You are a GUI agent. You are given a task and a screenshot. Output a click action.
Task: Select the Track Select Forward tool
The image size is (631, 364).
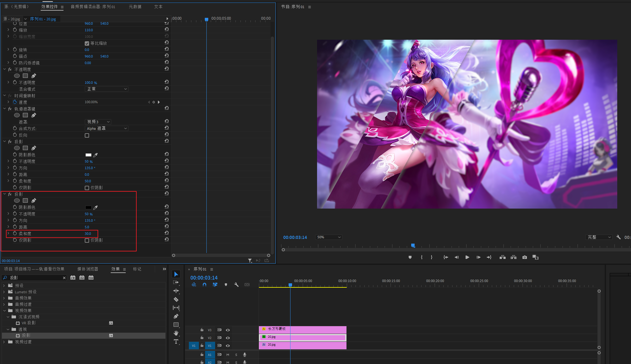(176, 282)
